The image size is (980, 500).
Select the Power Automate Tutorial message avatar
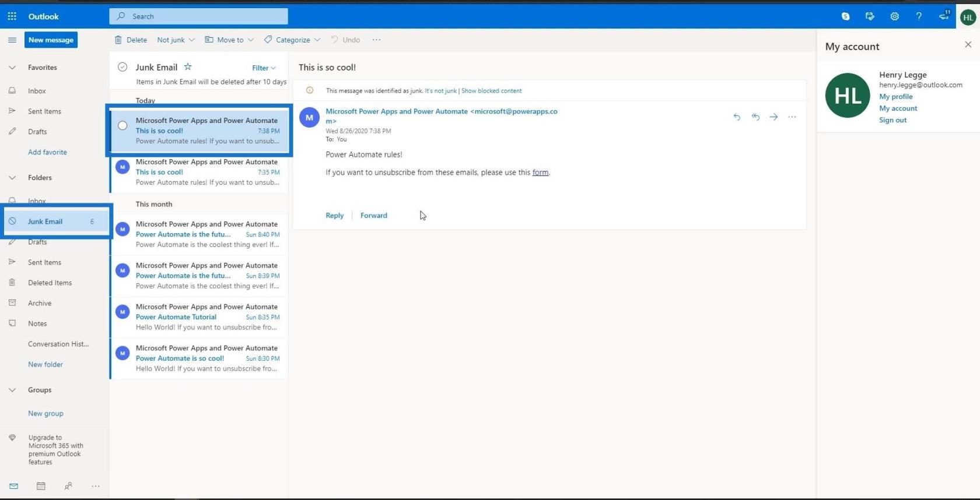123,312
